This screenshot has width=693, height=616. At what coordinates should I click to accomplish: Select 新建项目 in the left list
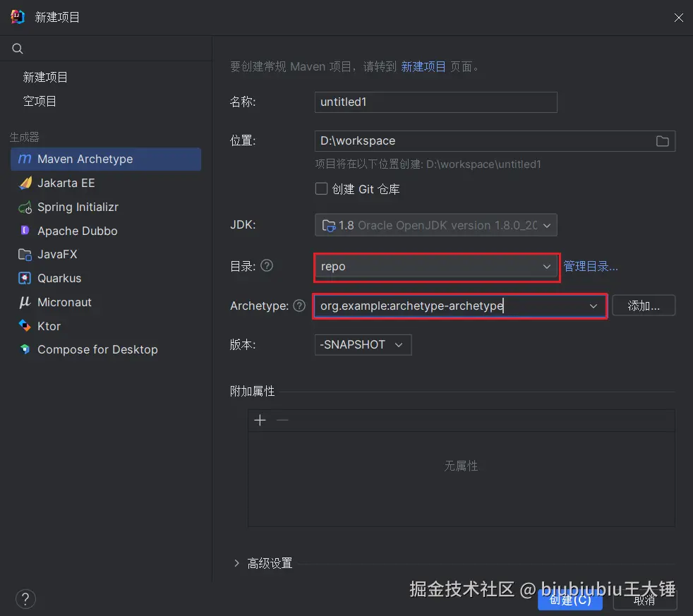(45, 78)
